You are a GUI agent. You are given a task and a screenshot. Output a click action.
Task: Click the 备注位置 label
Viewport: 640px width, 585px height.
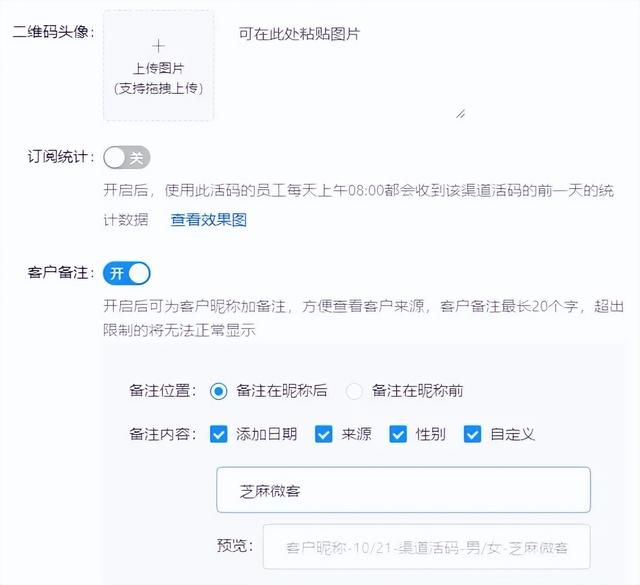coord(164,391)
